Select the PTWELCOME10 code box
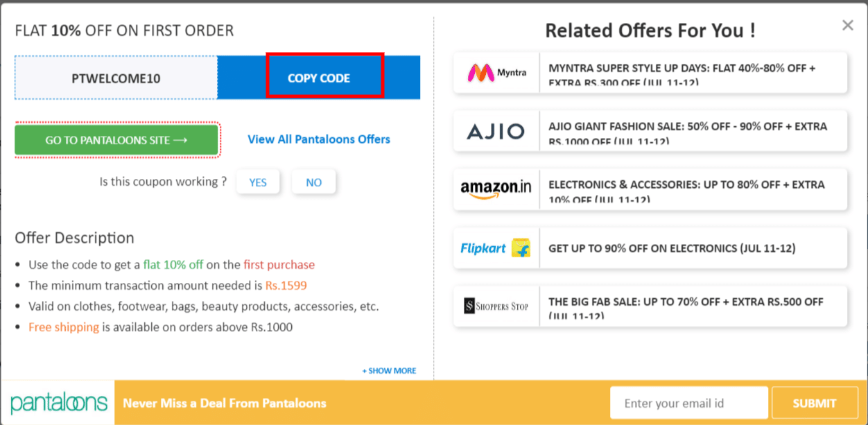 (115, 77)
